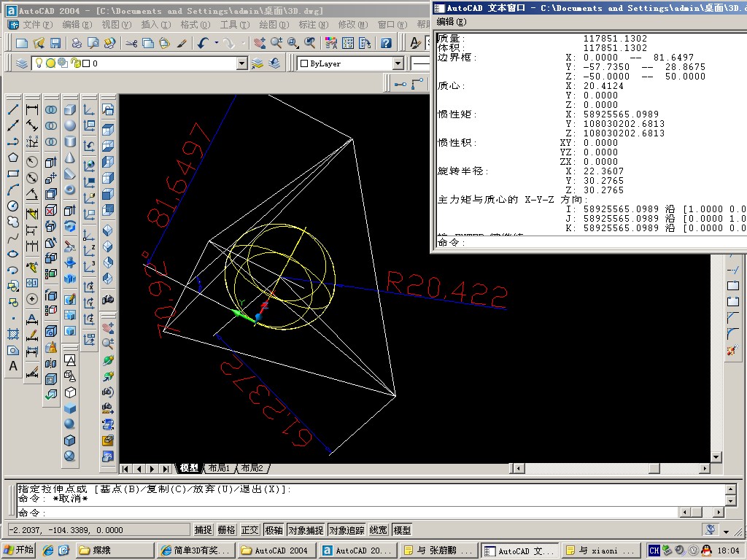Click the Help question mark icon
This screenshot has width=747, height=560.
386,43
